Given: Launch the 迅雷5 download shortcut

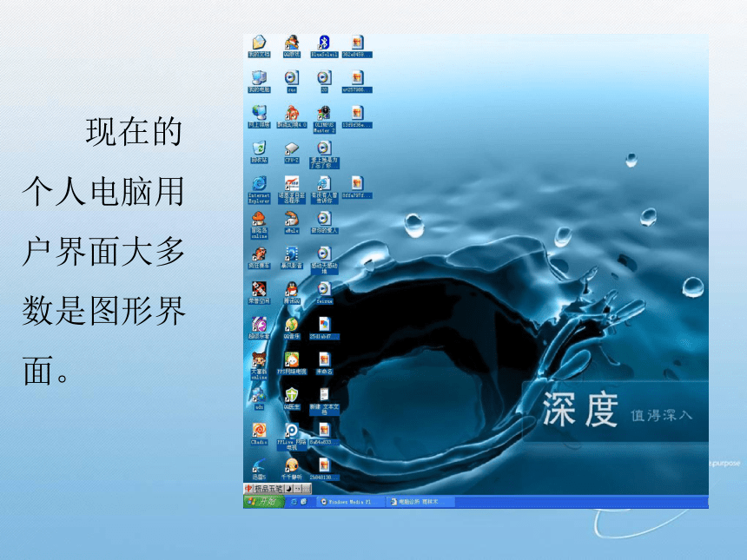Looking at the screenshot, I should click(259, 469).
